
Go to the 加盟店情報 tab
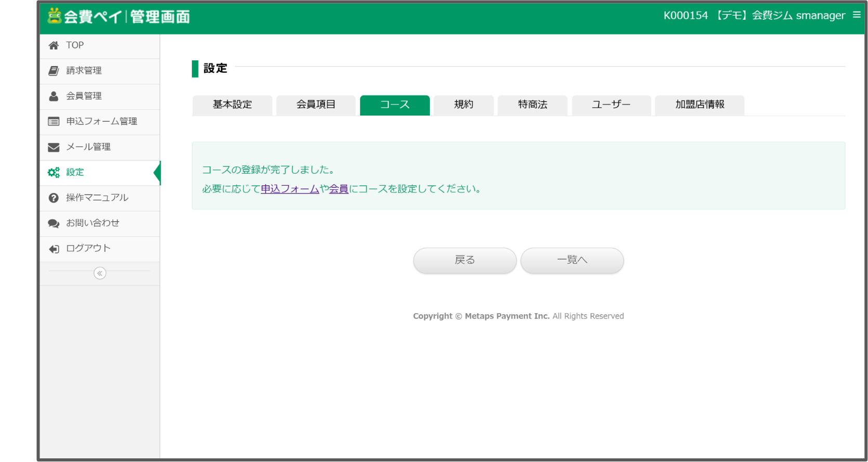(x=700, y=105)
